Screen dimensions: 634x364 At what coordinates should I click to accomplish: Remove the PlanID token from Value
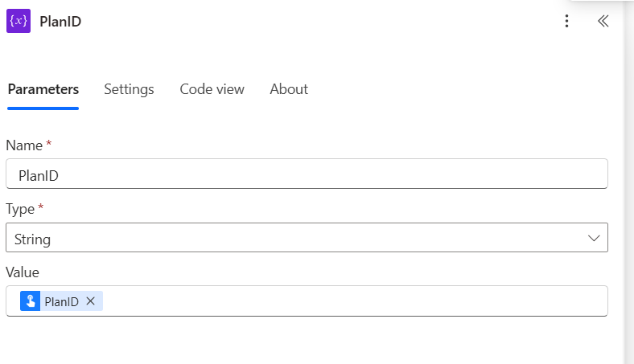[x=91, y=301]
